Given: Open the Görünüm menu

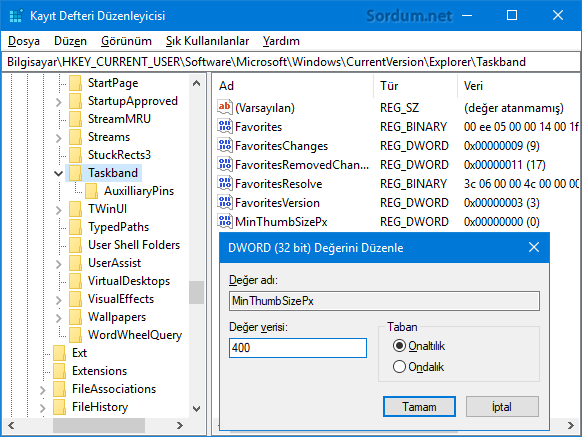Looking at the screenshot, I should coord(126,41).
